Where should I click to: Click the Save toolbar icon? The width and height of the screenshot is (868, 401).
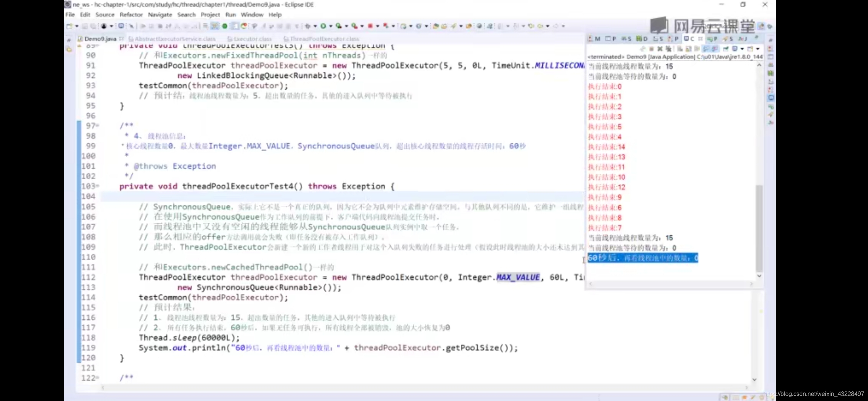[85, 26]
